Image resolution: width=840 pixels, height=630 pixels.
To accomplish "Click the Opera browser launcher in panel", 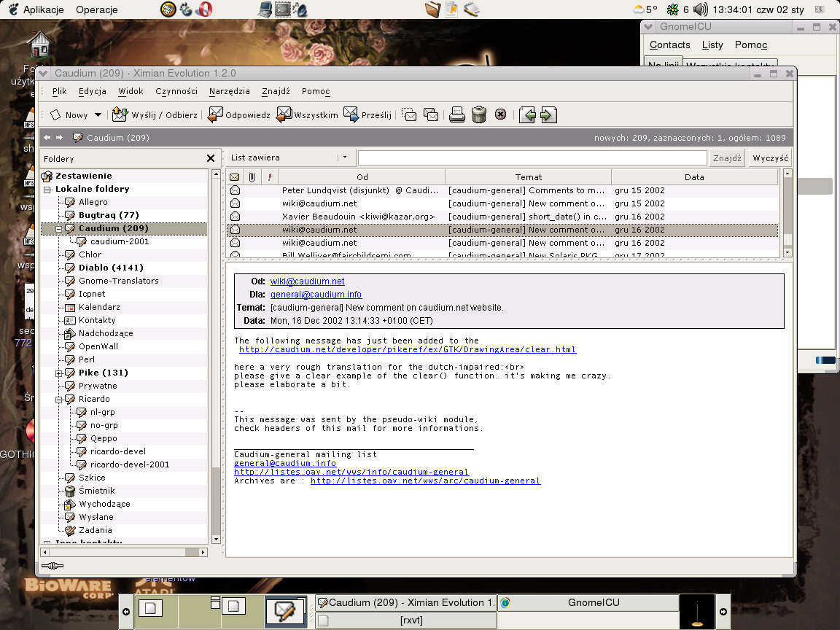I will (205, 9).
